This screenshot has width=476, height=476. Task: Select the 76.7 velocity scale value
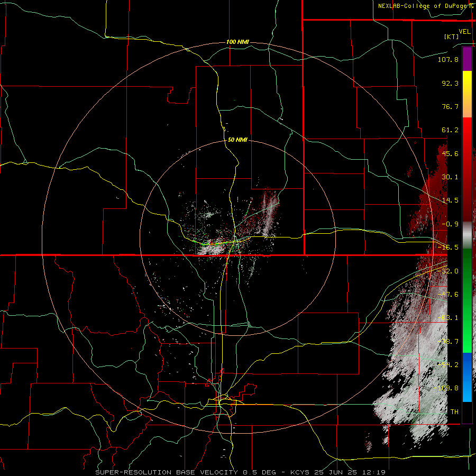tap(450, 106)
